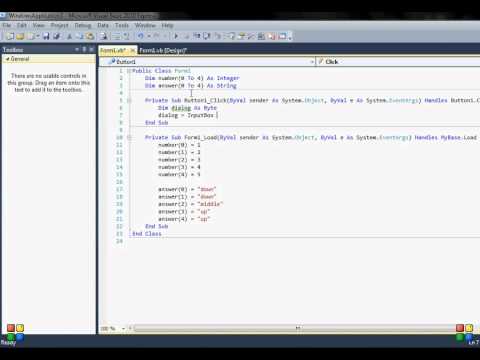This screenshot has width=480, height=360.
Task: Collapse the Form1_Load sub outline
Action: tap(129, 137)
